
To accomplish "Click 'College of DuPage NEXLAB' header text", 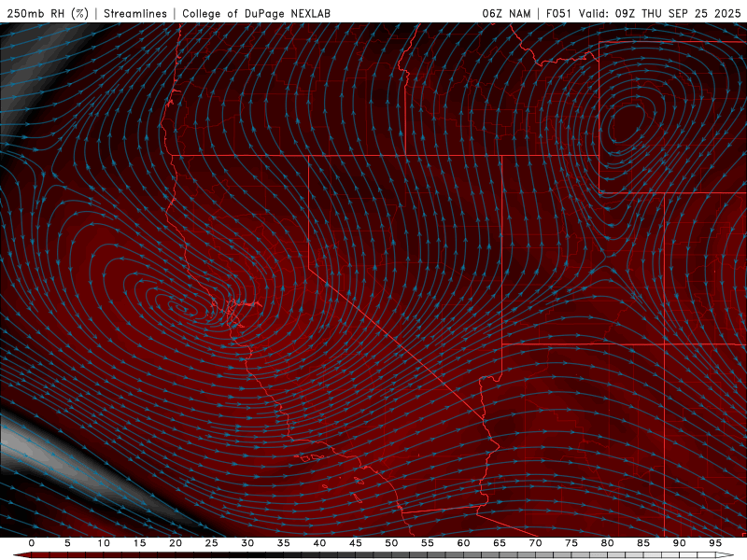I will coord(256,13).
